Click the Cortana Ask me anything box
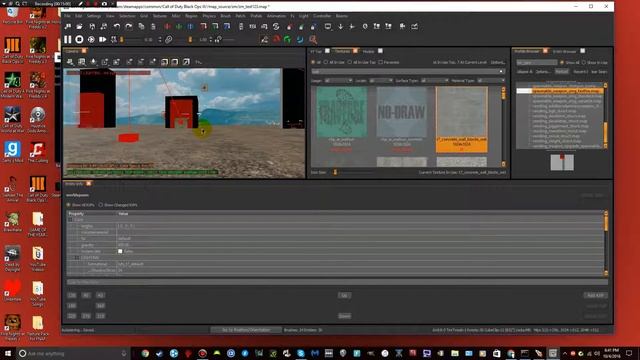Image resolution: width=640 pixels, height=360 pixels. coord(73,353)
